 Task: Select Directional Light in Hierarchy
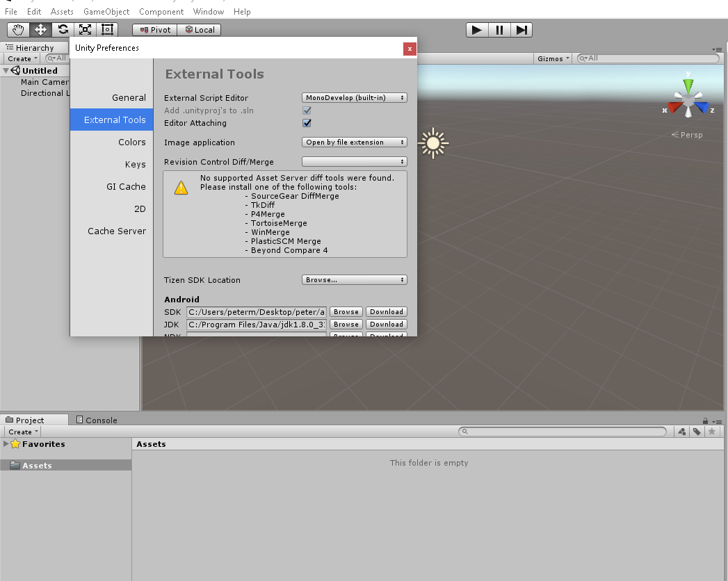tap(45, 93)
